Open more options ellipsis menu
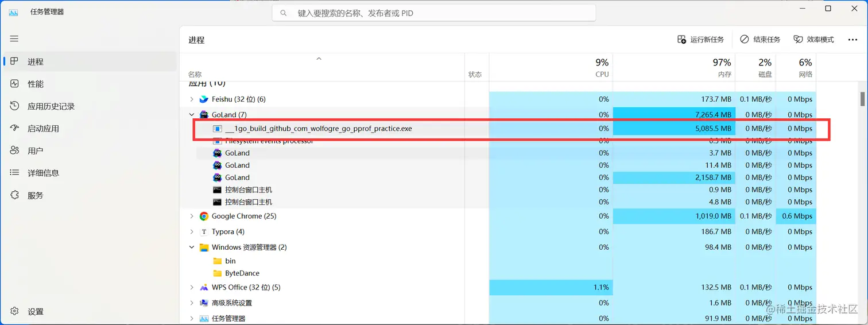The width and height of the screenshot is (868, 325). [x=852, y=40]
